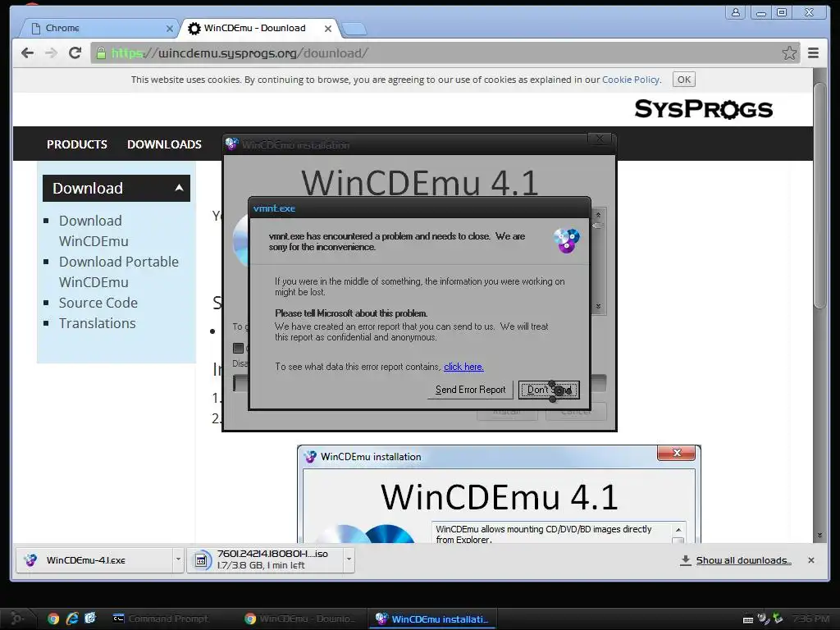Click the dialog description scroll up arrow
Viewport: 840px width, 630px height.
[598, 215]
